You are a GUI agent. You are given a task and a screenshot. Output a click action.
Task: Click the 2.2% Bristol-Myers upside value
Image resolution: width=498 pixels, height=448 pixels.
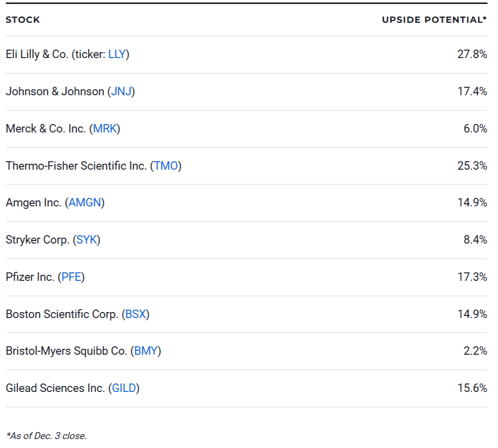click(x=475, y=351)
